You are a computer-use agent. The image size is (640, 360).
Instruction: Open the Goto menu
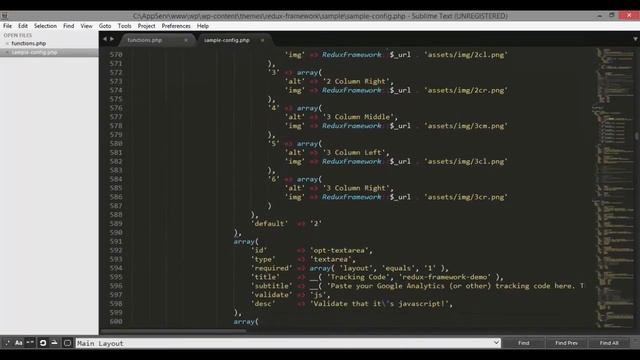(x=105, y=26)
